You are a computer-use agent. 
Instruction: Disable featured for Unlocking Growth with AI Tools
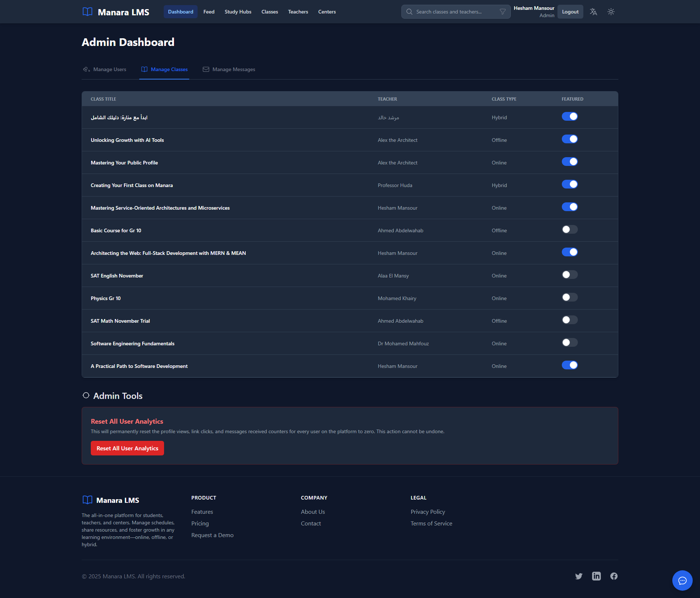pos(569,139)
